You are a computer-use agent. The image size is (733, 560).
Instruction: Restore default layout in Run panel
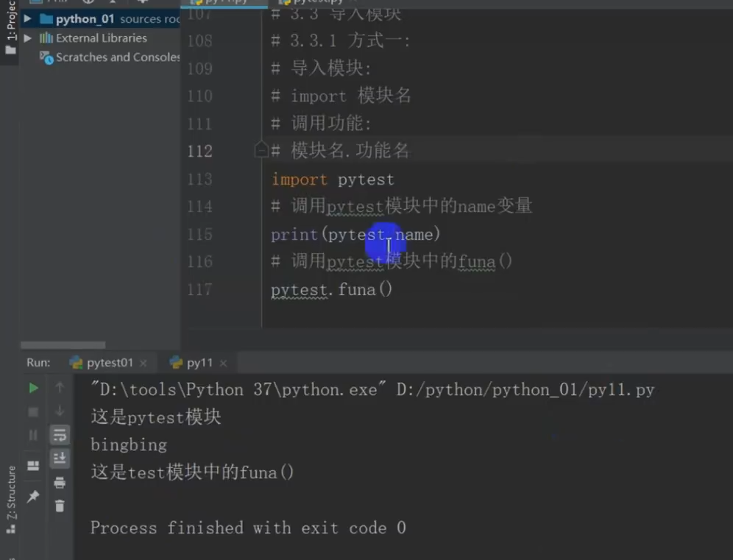[32, 465]
